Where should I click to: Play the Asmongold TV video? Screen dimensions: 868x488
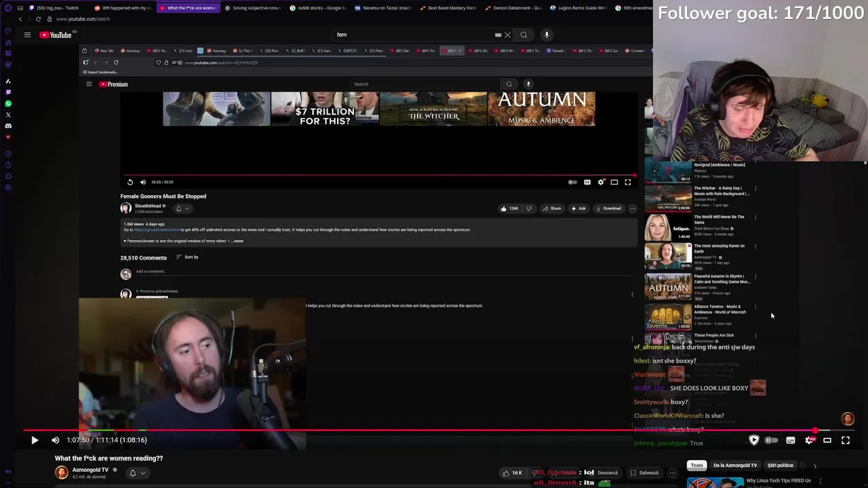[x=35, y=440]
